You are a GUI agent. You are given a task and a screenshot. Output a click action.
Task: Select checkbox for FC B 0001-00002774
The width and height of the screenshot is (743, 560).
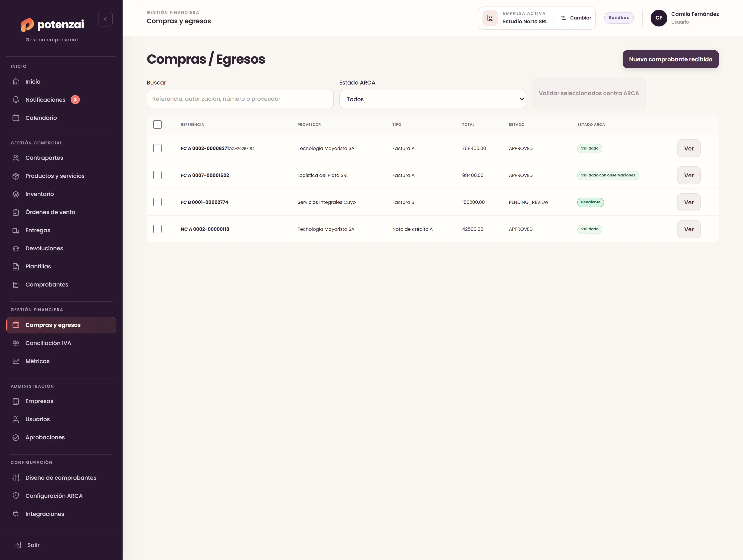click(x=157, y=202)
